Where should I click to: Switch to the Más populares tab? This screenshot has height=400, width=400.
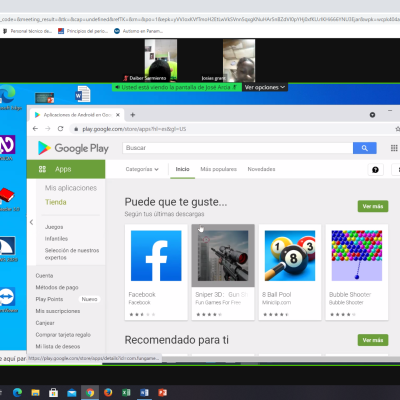coord(218,169)
